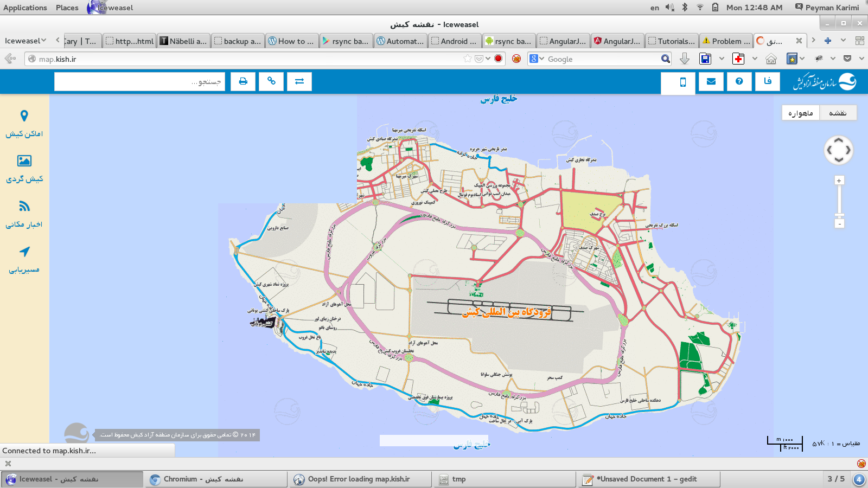Expand the dropdown next to floppy icon
Screen dimensions: 868x488
point(722,59)
